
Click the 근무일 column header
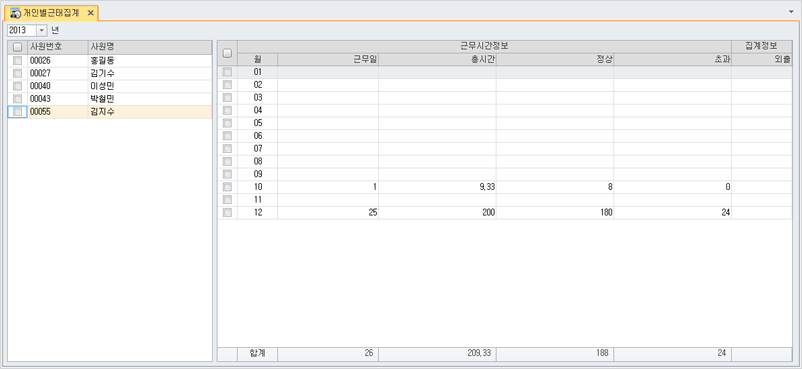point(328,59)
